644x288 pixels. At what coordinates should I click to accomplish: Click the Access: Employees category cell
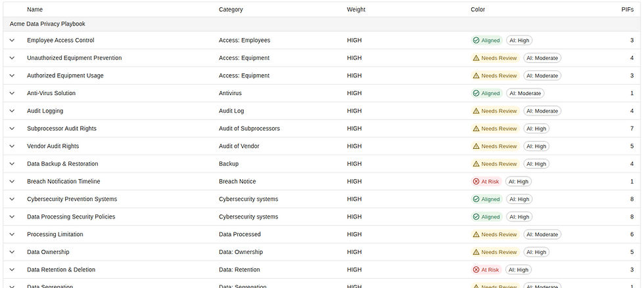244,40
